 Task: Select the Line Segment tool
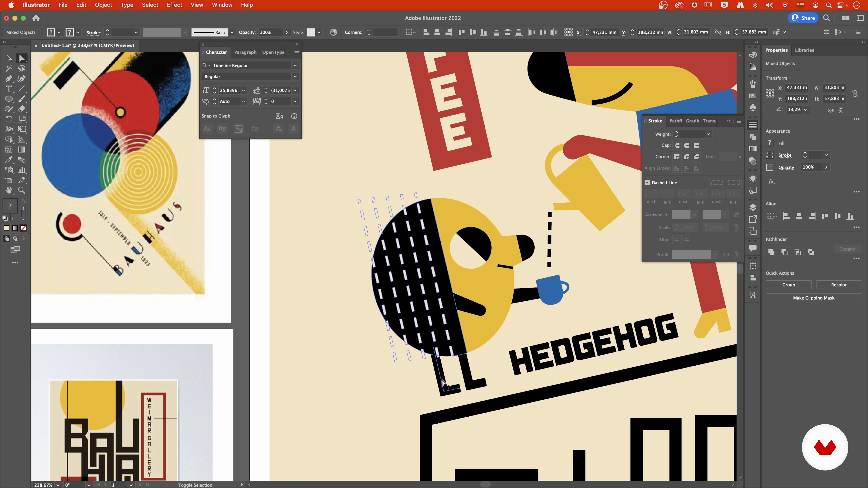point(21,89)
